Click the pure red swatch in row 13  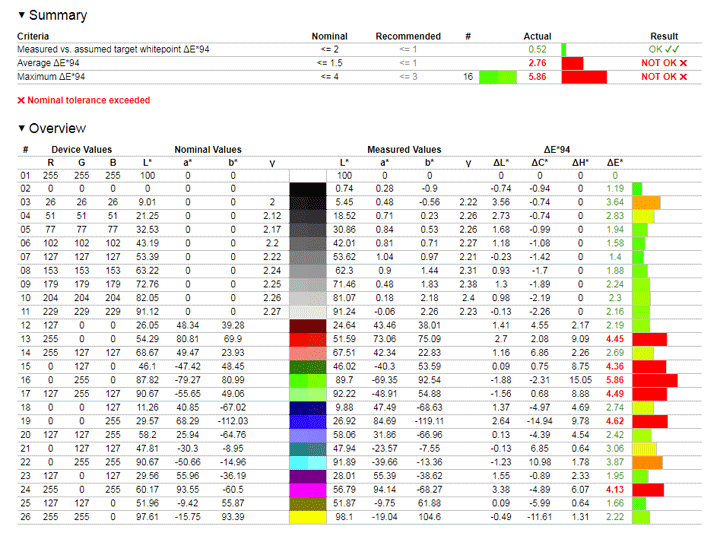point(308,339)
